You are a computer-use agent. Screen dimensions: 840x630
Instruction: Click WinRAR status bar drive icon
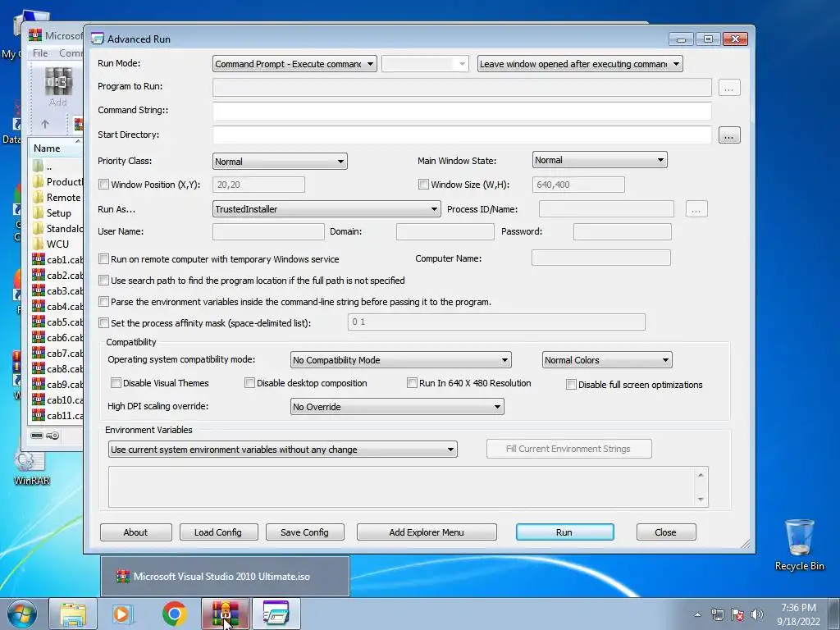click(x=36, y=436)
